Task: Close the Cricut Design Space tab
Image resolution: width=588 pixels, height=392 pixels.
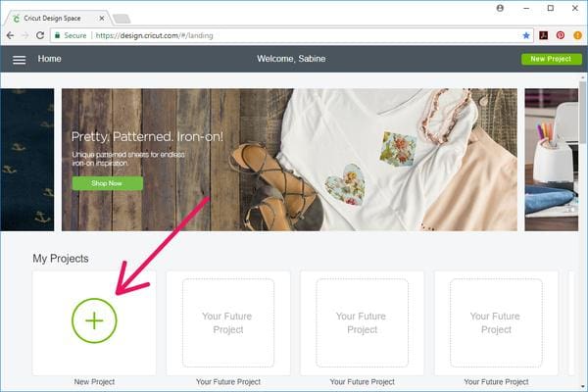Action: click(x=102, y=18)
